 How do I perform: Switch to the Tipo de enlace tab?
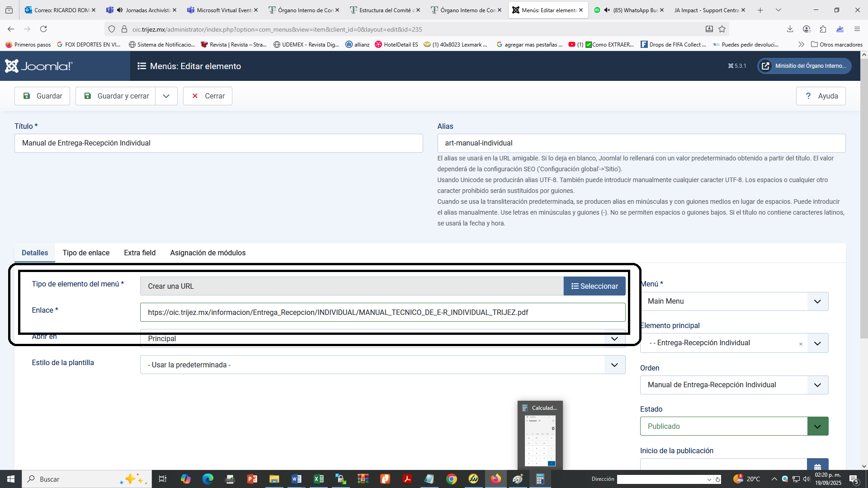click(x=86, y=253)
